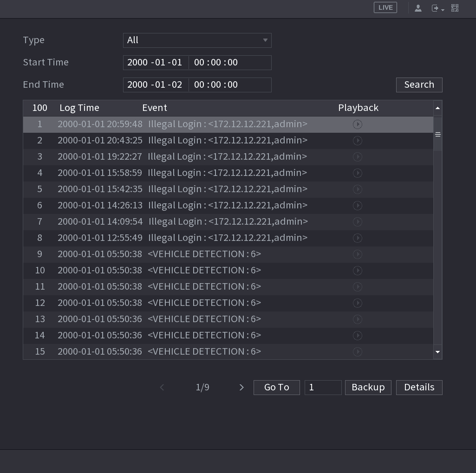
Task: Expand the Type dropdown set to All
Action: click(197, 40)
